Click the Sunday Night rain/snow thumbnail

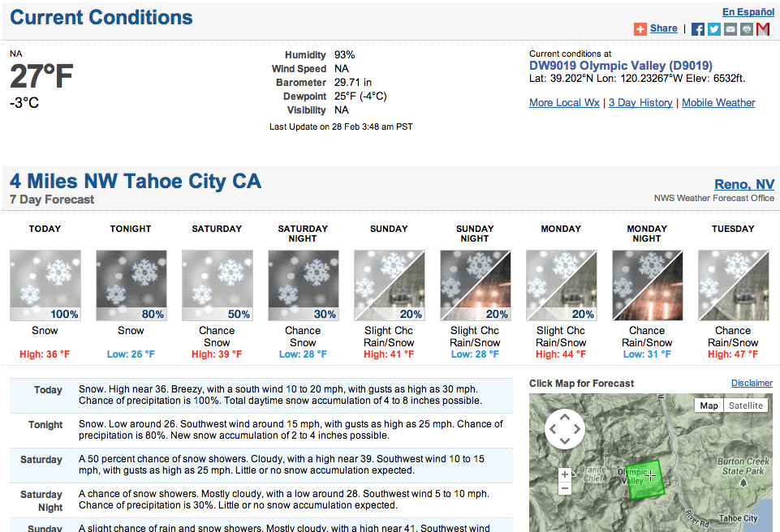(x=475, y=285)
